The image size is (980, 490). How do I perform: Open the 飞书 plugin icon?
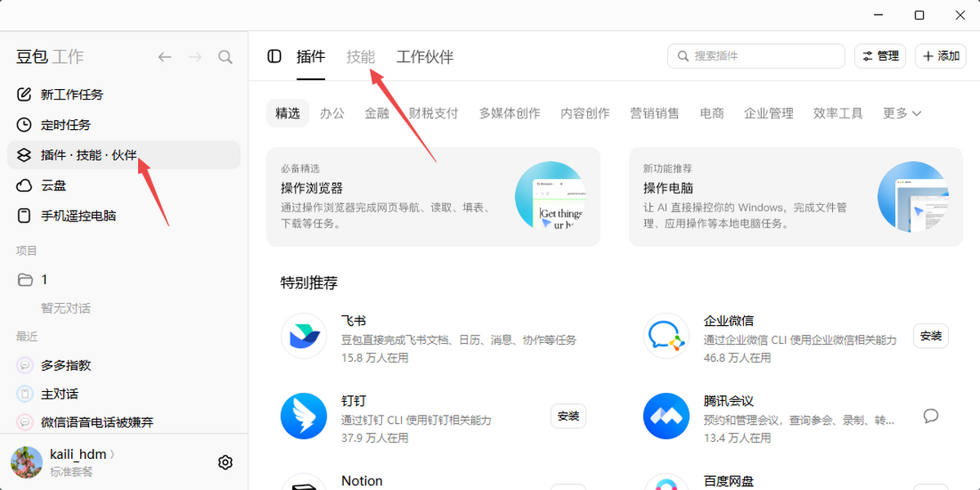[x=304, y=336]
